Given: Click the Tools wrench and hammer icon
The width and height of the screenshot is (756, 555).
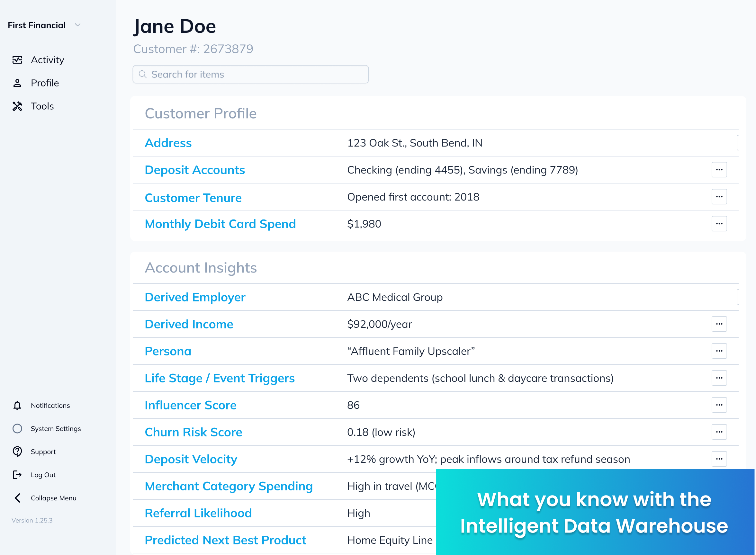Looking at the screenshot, I should pos(17,106).
